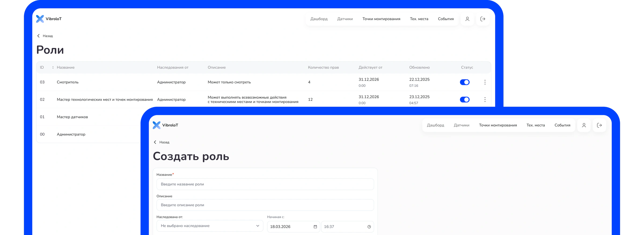Click the Действует от column header
This screenshot has height=235, width=644.
(370, 67)
